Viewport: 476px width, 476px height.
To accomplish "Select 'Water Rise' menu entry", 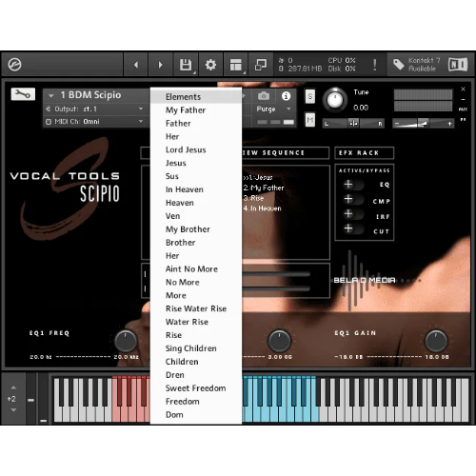I will [x=196, y=322].
